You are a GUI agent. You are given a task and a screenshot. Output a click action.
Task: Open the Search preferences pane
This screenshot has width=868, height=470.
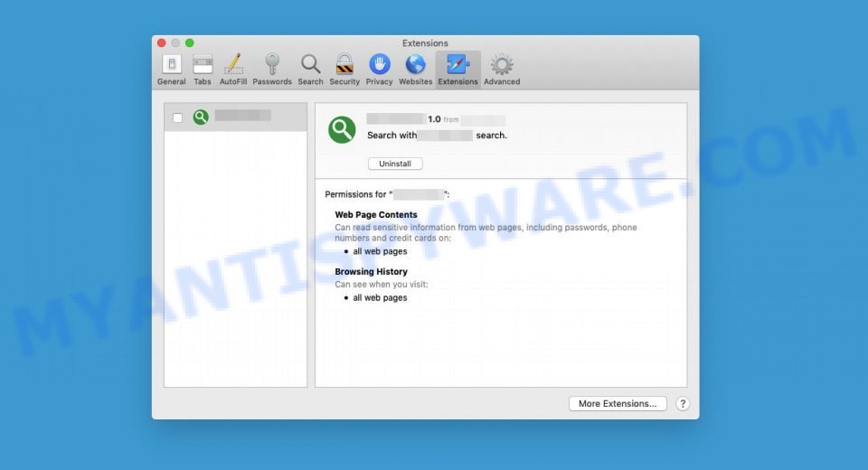pyautogui.click(x=310, y=70)
